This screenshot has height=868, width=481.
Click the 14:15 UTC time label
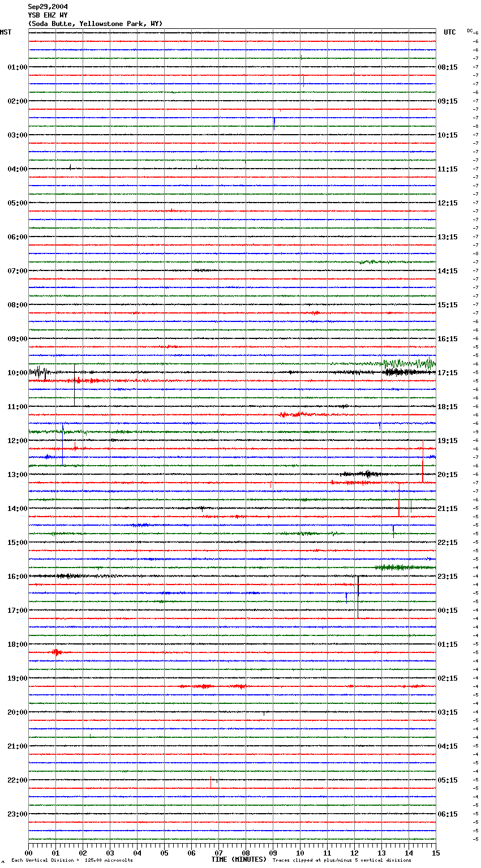point(448,271)
